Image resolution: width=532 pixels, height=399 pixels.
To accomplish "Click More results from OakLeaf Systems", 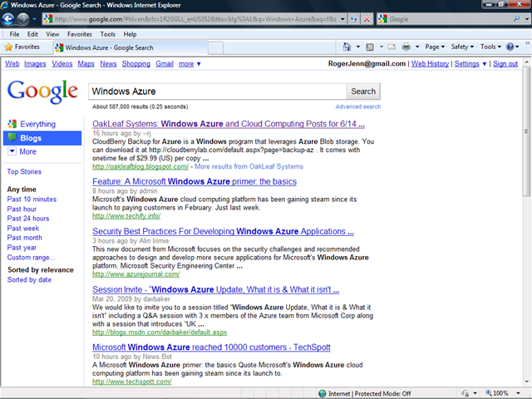I will coord(249,166).
